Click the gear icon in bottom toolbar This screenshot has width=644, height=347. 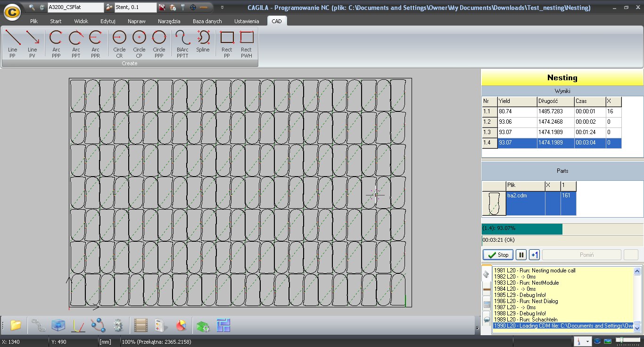pyautogui.click(x=118, y=325)
